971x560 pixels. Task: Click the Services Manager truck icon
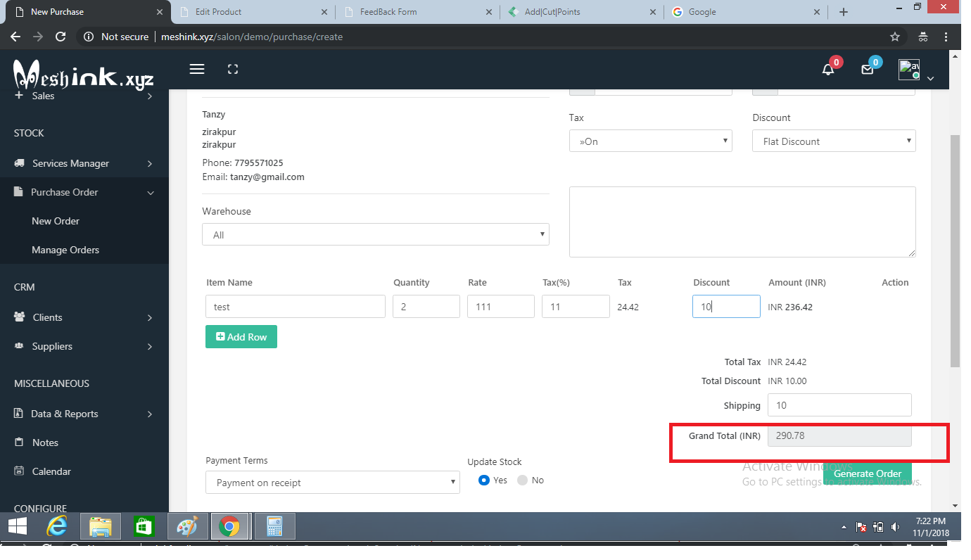coord(20,163)
